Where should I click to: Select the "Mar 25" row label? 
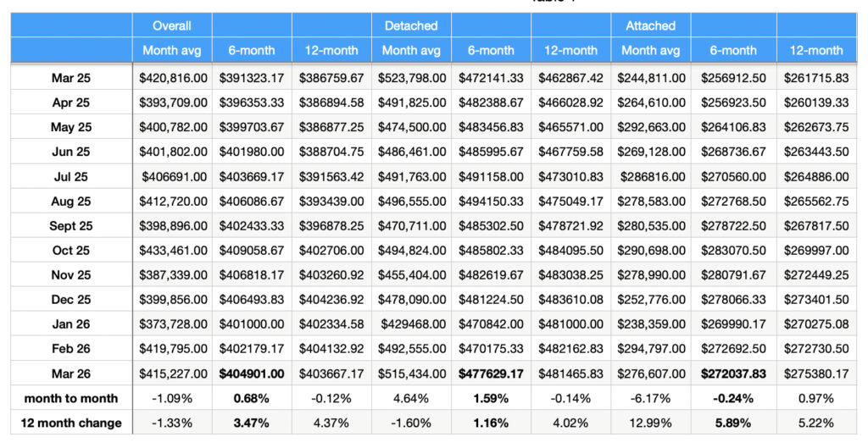[71, 78]
